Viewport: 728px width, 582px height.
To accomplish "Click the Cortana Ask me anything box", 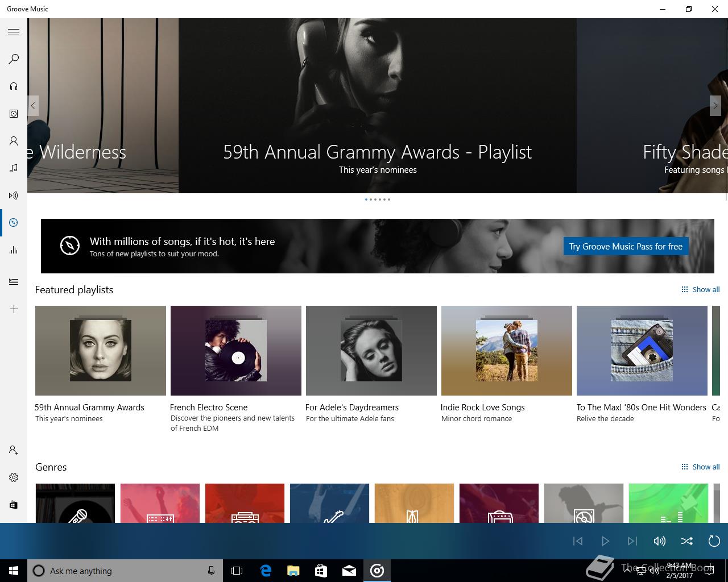I will (125, 571).
